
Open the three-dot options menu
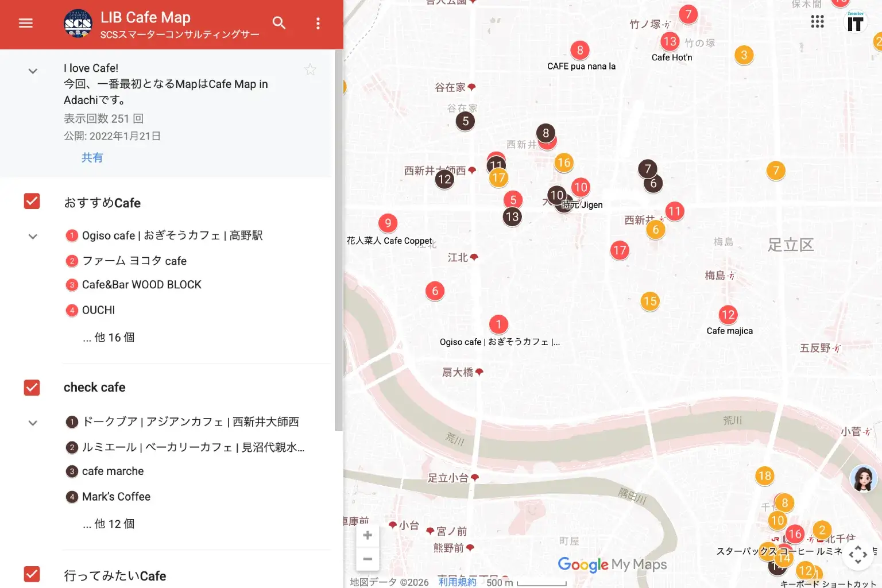(x=318, y=23)
